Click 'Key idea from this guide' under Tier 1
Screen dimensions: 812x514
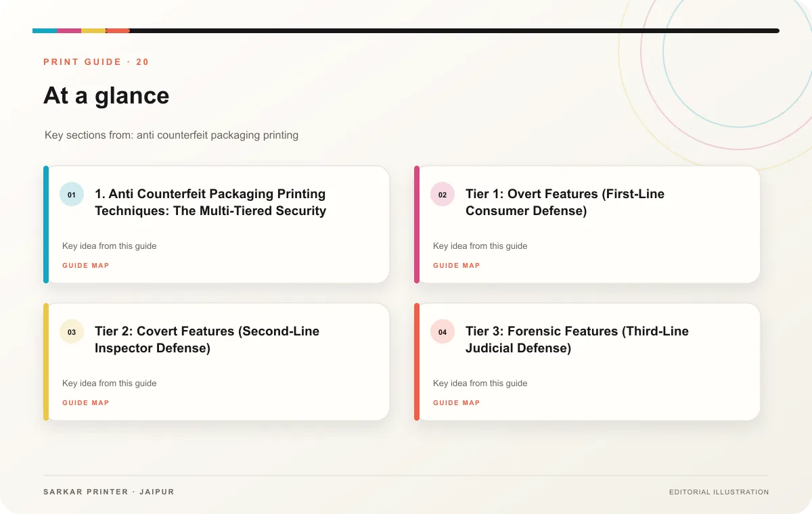480,246
